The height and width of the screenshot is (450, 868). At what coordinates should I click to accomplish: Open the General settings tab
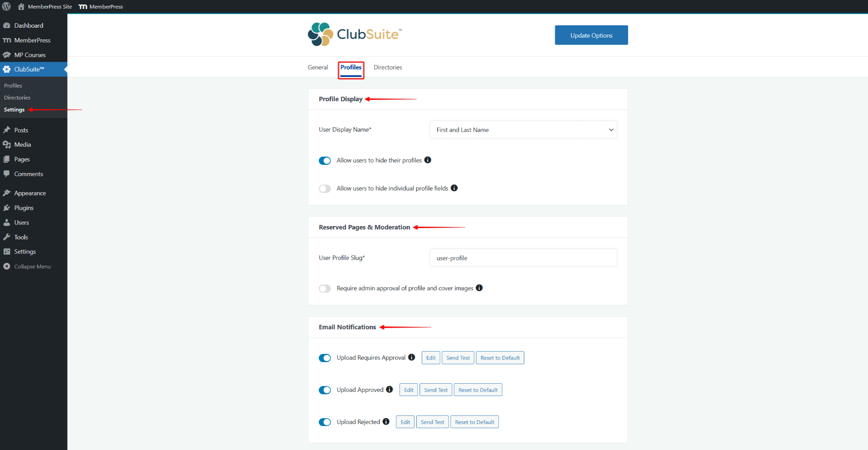(317, 67)
